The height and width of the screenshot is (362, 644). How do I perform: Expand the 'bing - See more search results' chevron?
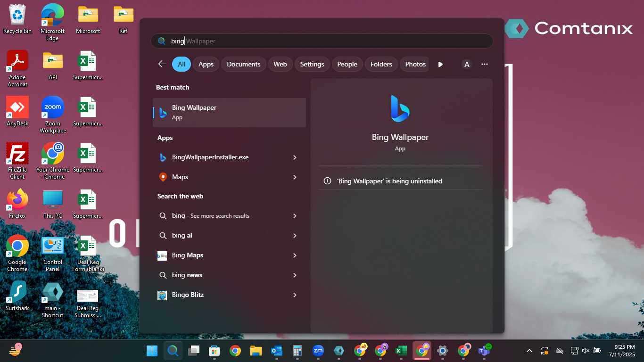[x=295, y=215]
